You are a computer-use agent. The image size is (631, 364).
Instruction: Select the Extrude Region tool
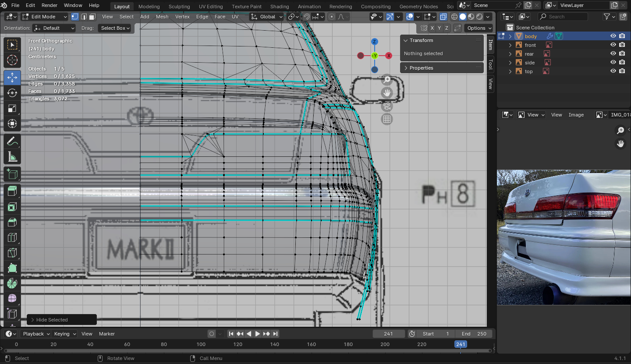[x=12, y=191]
